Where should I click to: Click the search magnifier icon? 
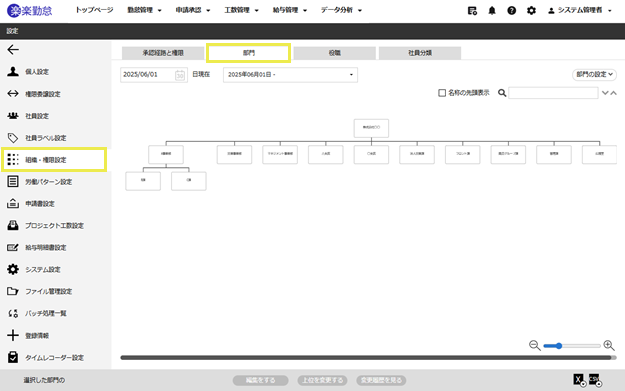point(502,93)
